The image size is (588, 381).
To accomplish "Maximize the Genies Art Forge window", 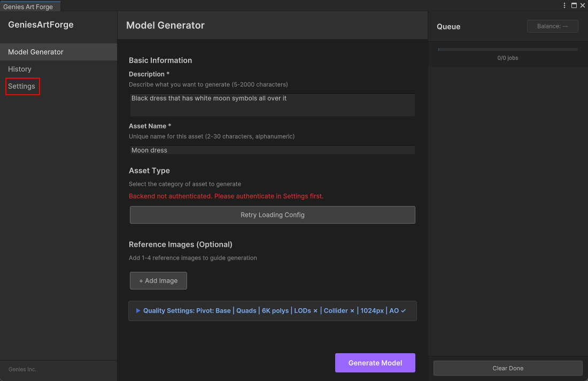I will [x=574, y=5].
